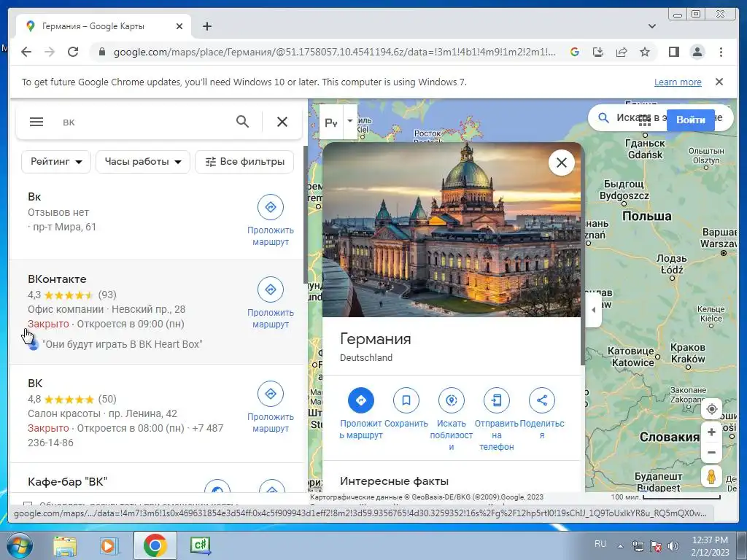Click share page icon in address bar
This screenshot has height=560, width=747.
coord(622,52)
